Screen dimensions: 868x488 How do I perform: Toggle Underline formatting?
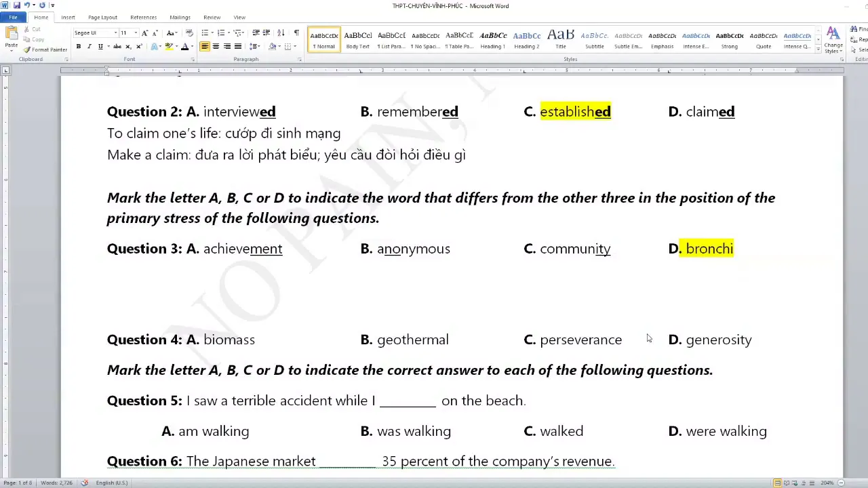[100, 46]
